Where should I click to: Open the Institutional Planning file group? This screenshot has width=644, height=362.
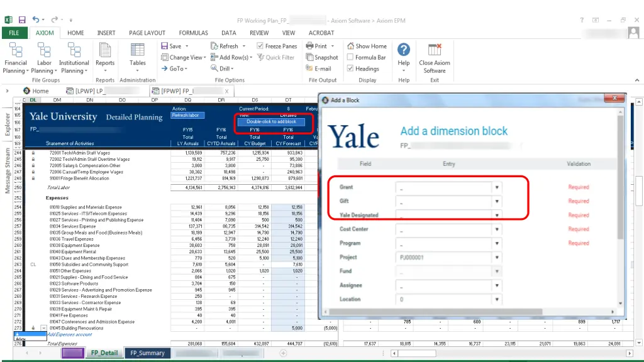click(74, 58)
